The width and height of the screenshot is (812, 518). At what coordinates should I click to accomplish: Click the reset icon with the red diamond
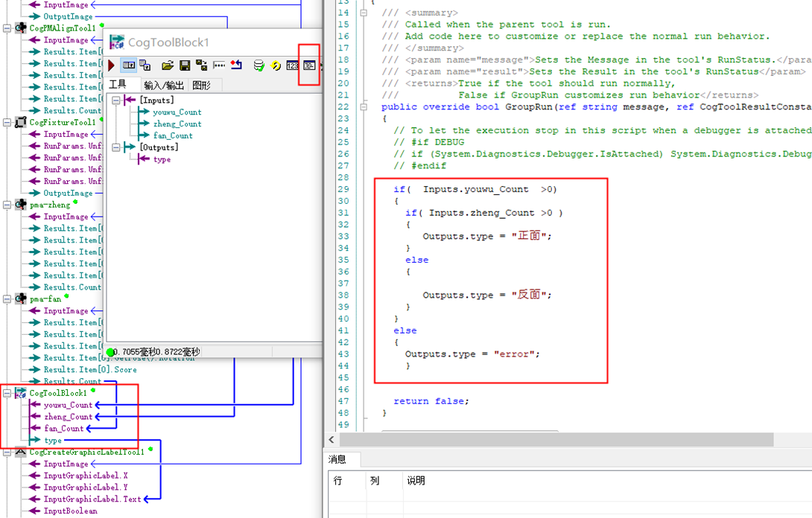[237, 65]
